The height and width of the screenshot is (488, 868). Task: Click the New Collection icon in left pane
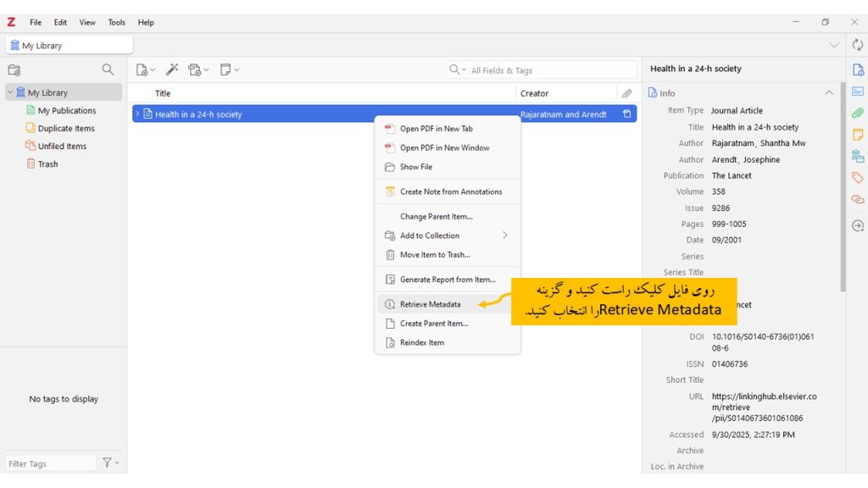click(14, 70)
